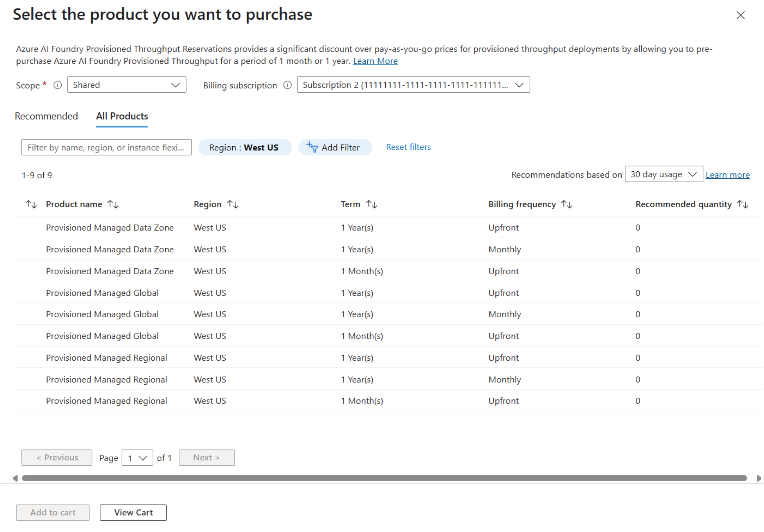This screenshot has height=532, width=764.
Task: Switch to the Recommended tab
Action: pos(46,116)
